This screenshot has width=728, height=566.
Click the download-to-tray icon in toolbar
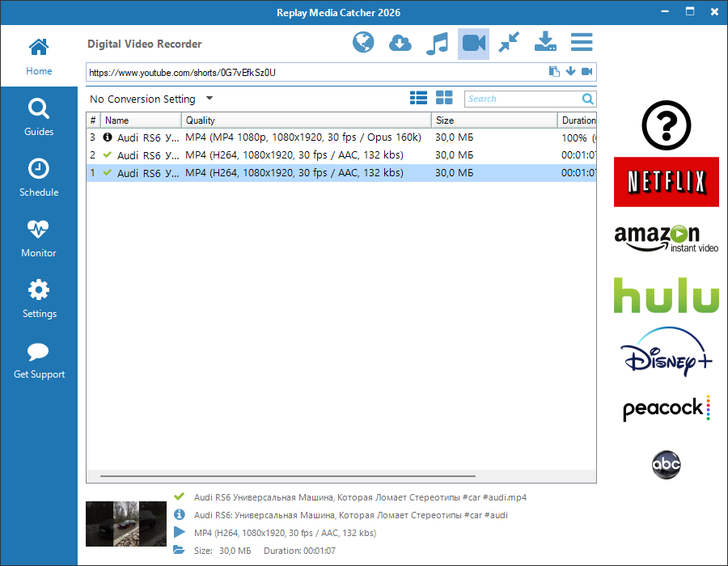pyautogui.click(x=546, y=43)
